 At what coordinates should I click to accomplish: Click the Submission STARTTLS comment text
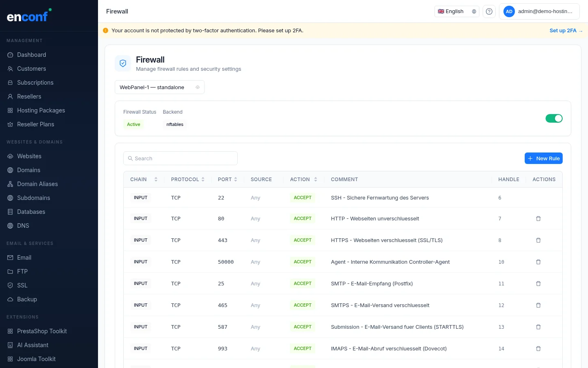(397, 327)
